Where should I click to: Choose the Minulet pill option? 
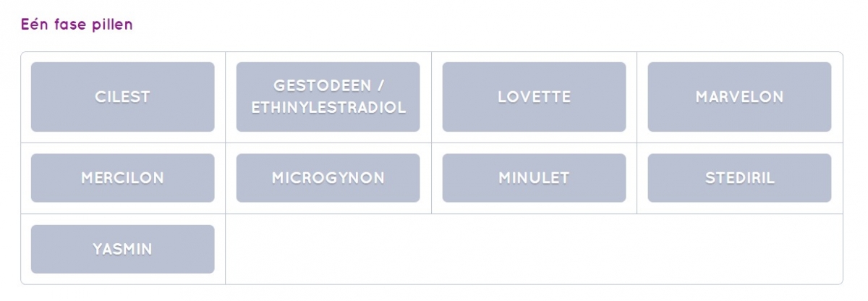tap(534, 178)
